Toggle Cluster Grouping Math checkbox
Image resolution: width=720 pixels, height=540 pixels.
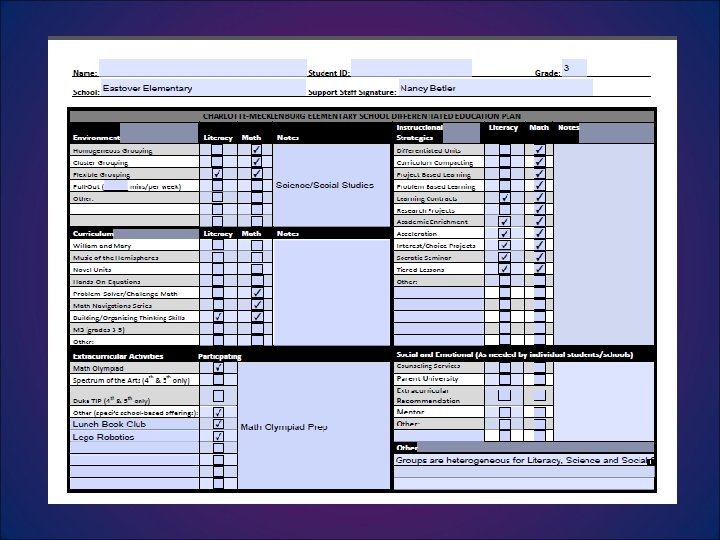click(257, 162)
